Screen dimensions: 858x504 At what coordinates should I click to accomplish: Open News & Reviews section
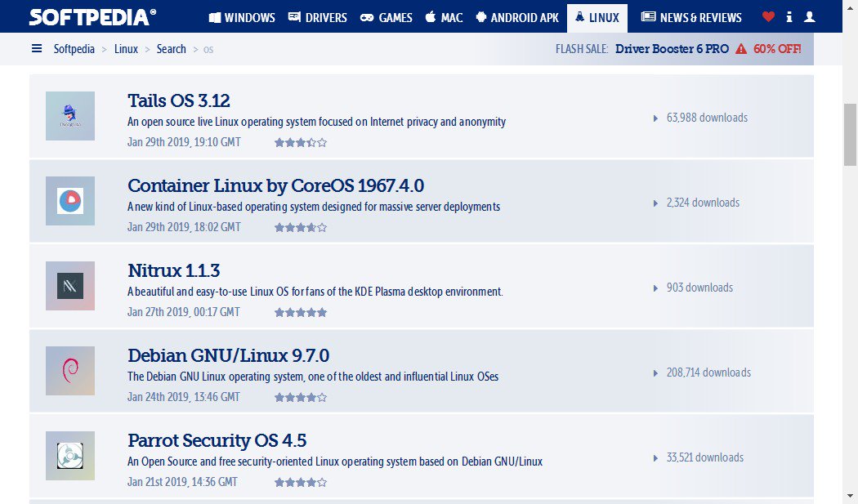tap(691, 17)
